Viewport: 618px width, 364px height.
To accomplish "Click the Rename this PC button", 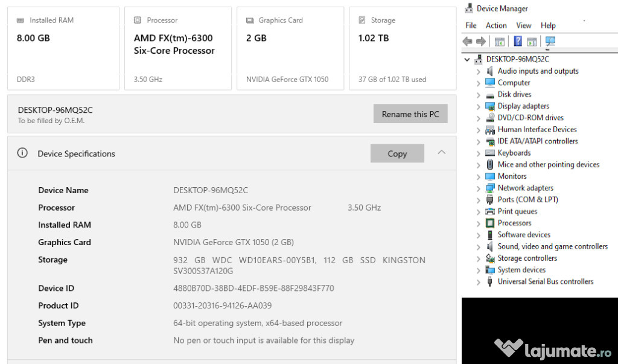I will (x=410, y=114).
